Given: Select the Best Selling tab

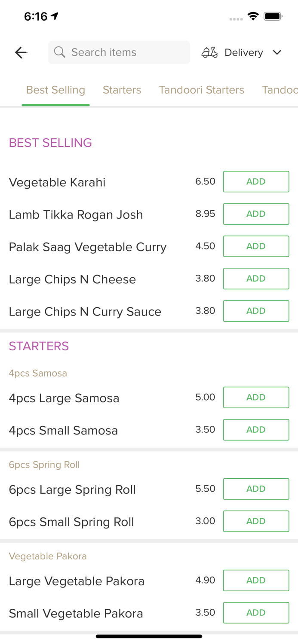Looking at the screenshot, I should click(55, 90).
